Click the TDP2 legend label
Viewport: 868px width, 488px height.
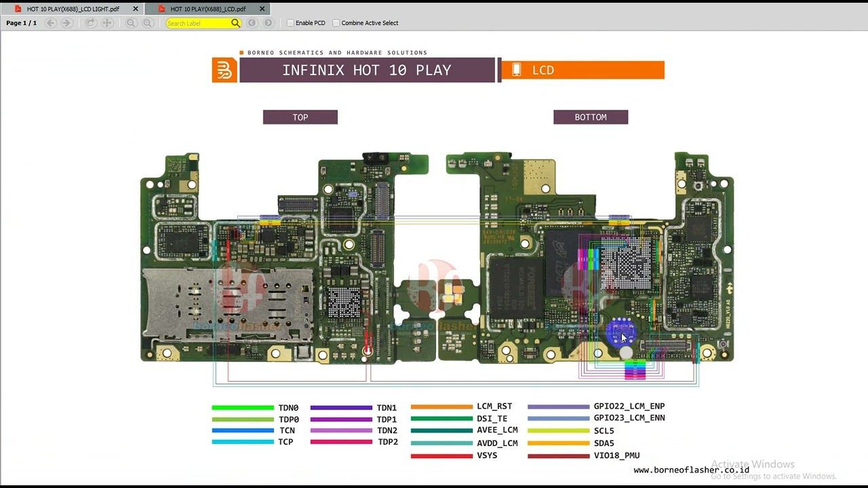pos(388,442)
